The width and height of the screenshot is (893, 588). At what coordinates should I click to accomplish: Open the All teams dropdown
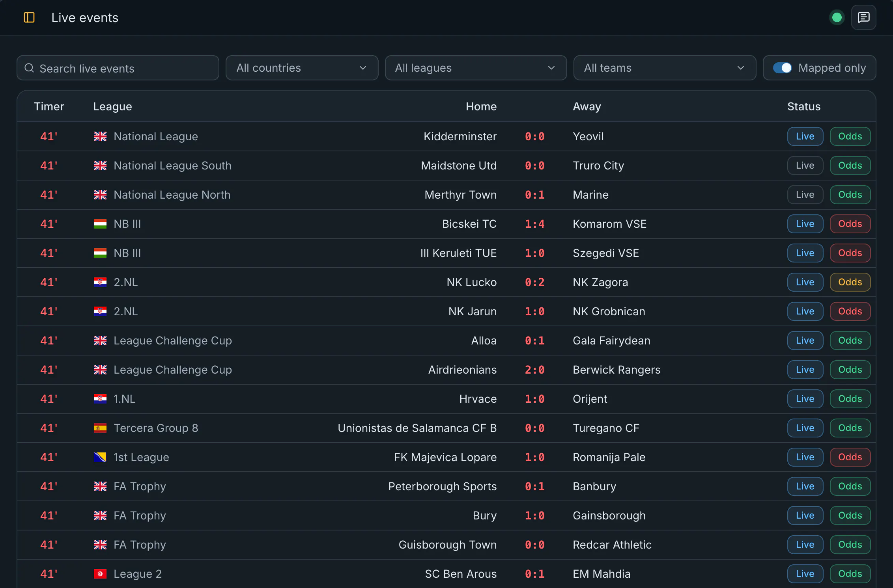pos(665,68)
